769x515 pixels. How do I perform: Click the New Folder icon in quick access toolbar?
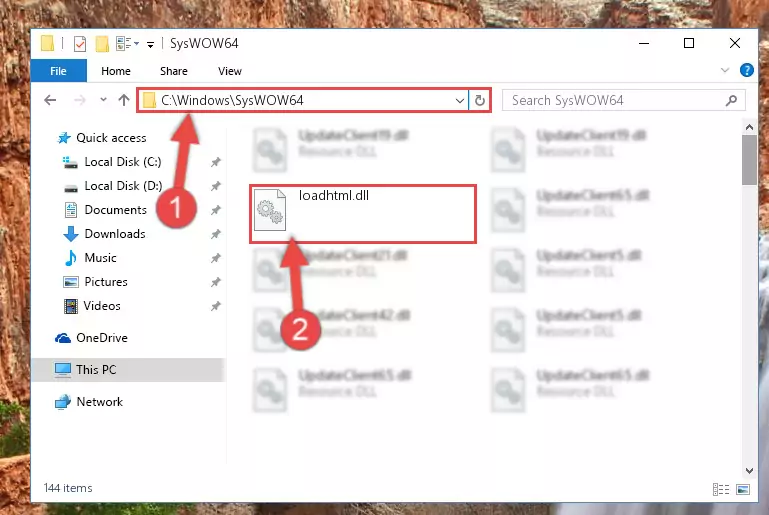(x=102, y=44)
